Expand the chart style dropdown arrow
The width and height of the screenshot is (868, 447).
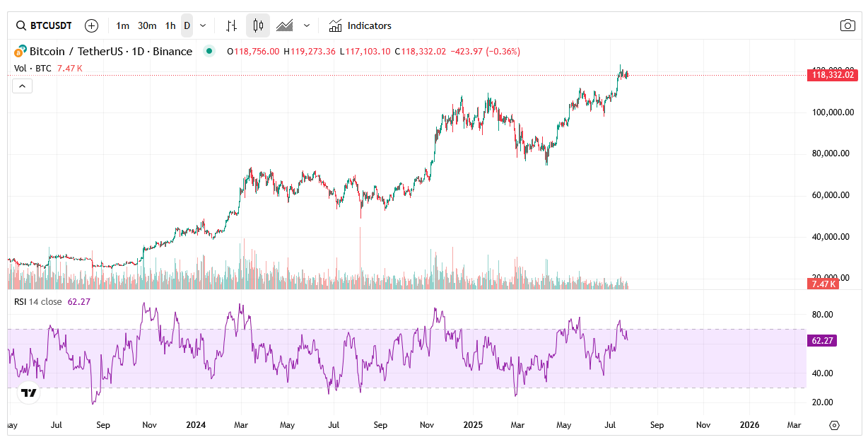click(x=307, y=25)
